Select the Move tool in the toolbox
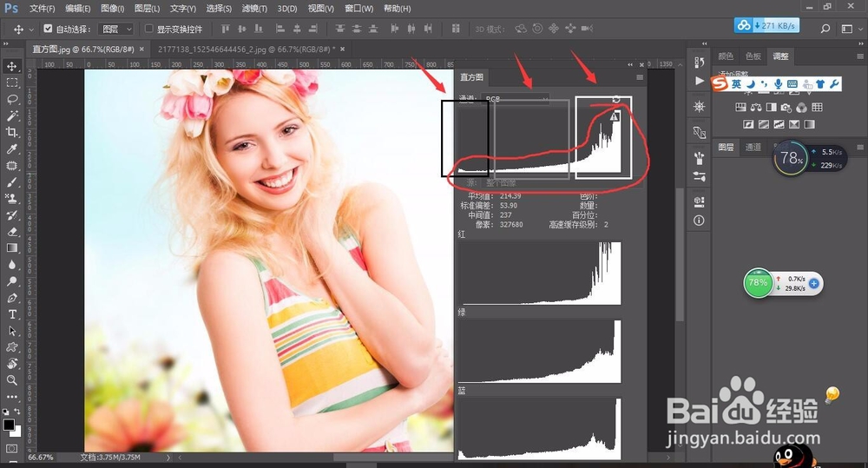The width and height of the screenshot is (868, 468). click(11, 67)
